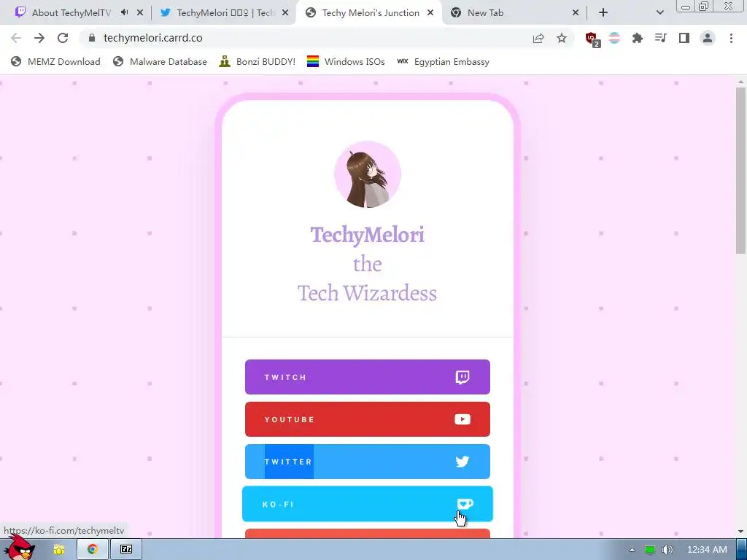Click the blue Twitter link button
Viewport: 747px width, 560px height.
tap(368, 462)
